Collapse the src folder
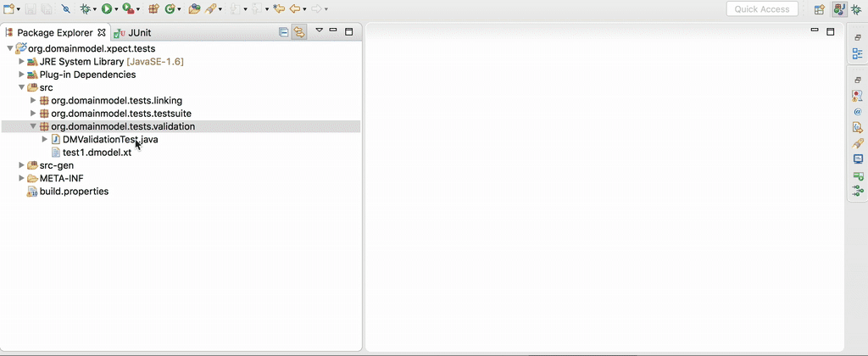This screenshot has height=356, width=868. 21,87
